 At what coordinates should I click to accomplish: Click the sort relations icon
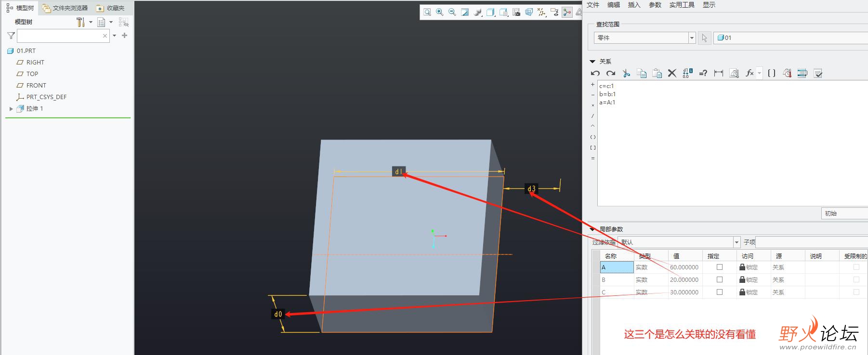pos(802,73)
